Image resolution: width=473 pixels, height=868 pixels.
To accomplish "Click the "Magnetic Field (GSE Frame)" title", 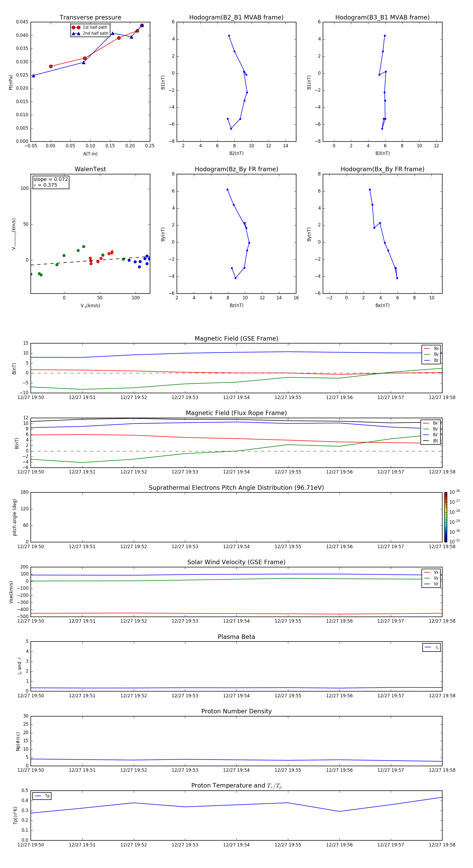I will click(236, 339).
